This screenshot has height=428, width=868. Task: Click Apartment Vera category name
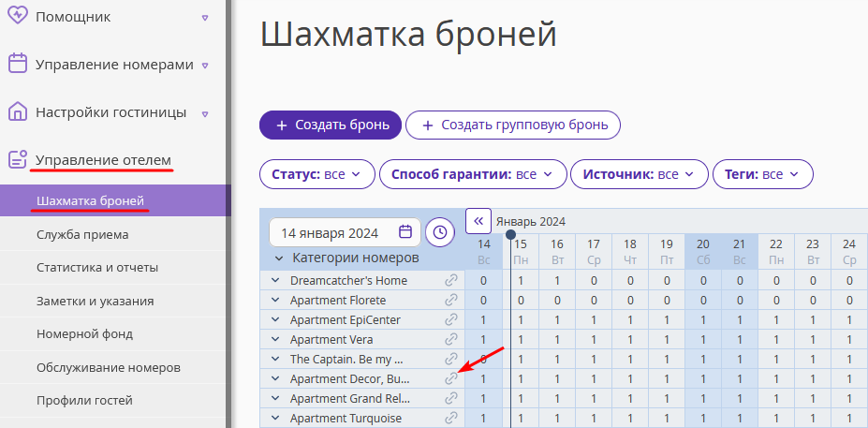pyautogui.click(x=331, y=339)
